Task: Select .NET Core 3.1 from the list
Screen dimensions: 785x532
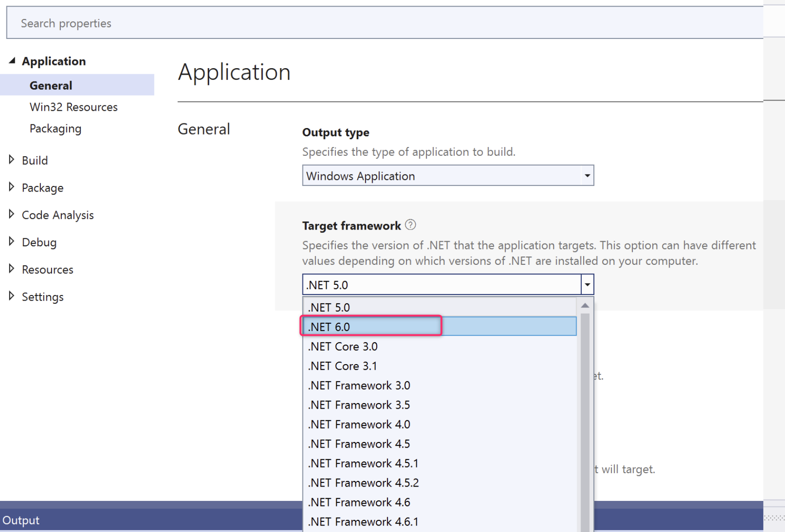Action: (342, 365)
